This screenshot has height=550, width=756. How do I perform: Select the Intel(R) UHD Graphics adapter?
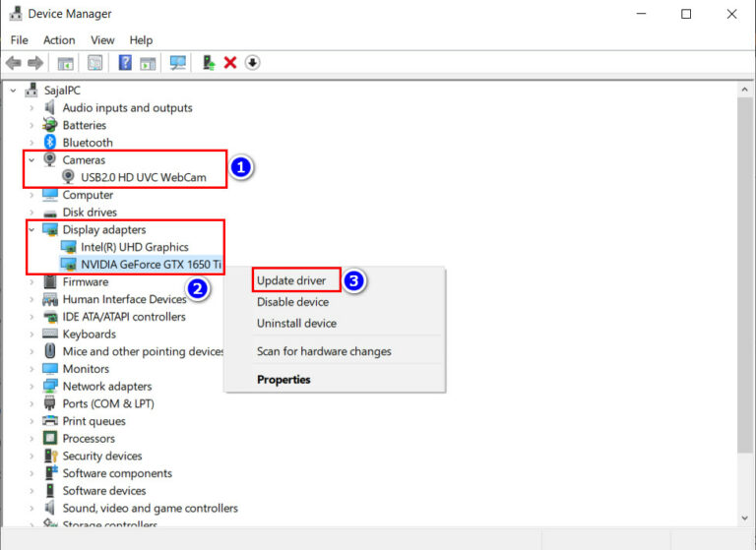click(135, 247)
